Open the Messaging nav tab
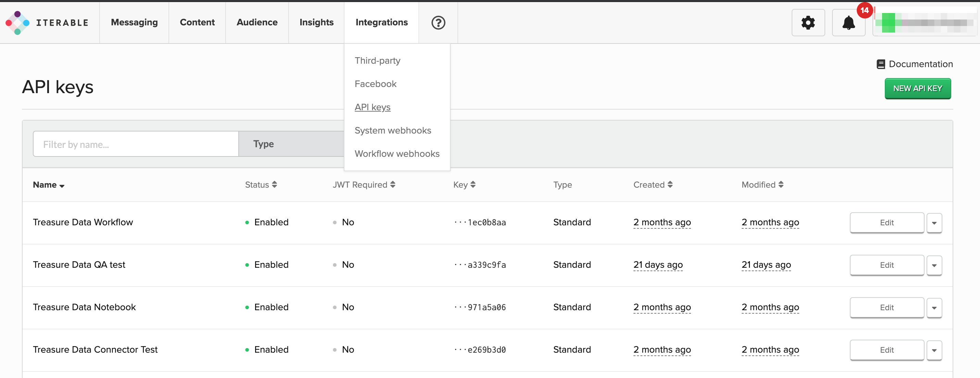This screenshot has width=980, height=378. (x=134, y=23)
